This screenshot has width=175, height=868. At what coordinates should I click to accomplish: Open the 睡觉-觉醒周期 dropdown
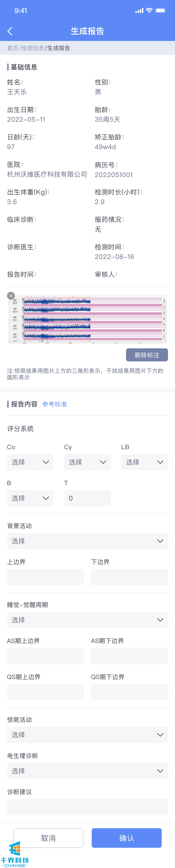tap(87, 620)
